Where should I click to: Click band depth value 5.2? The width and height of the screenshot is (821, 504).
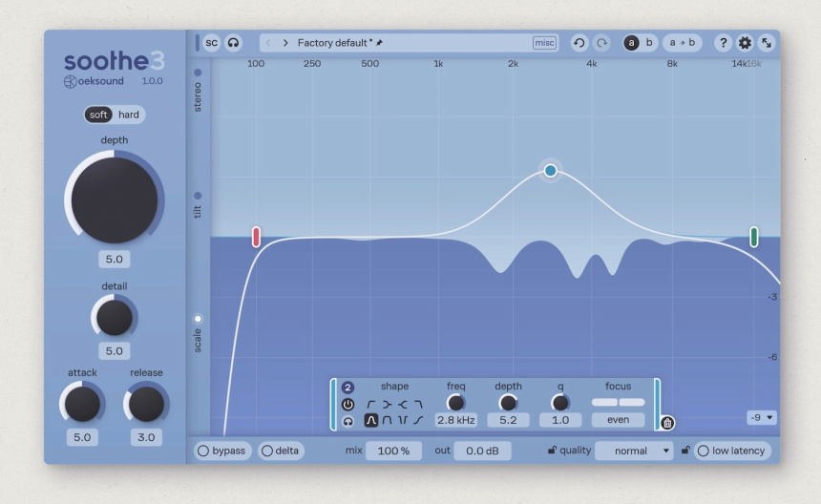[508, 420]
